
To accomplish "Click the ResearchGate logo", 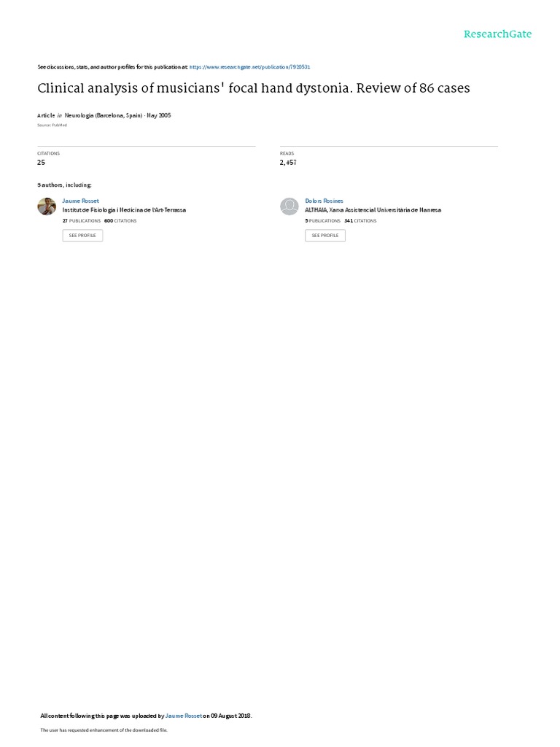I will (x=497, y=34).
